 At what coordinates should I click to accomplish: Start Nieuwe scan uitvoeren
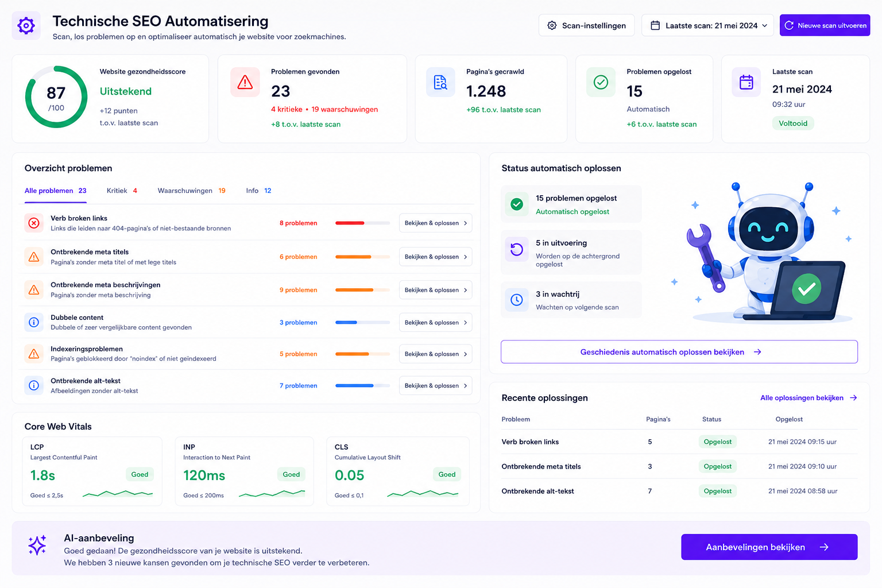825,25
